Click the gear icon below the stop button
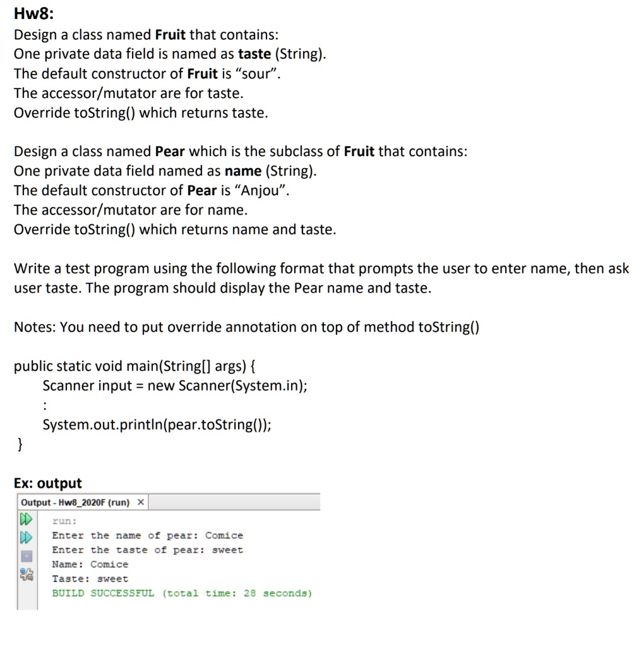Image resolution: width=644 pixels, height=647 pixels. click(25, 574)
